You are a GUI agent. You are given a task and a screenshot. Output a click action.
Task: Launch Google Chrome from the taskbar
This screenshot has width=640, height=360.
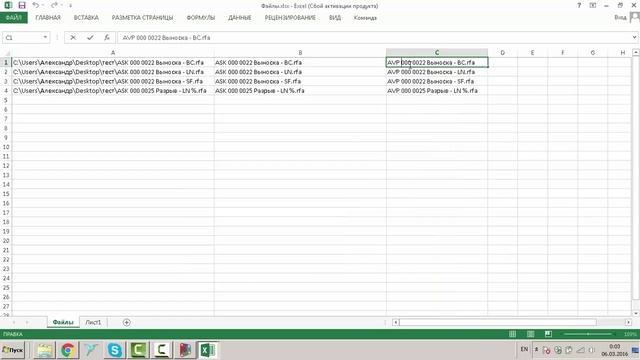pos(67,350)
